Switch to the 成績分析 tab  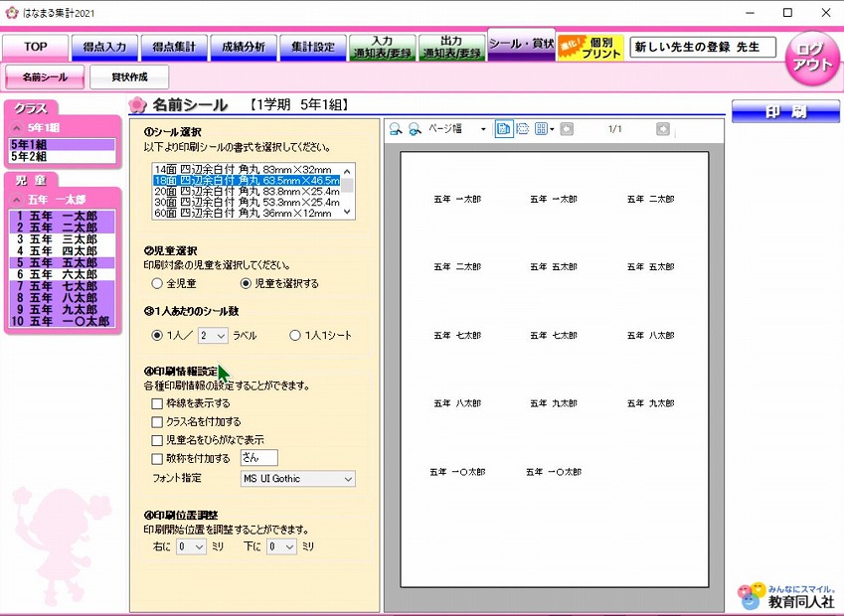click(x=244, y=48)
